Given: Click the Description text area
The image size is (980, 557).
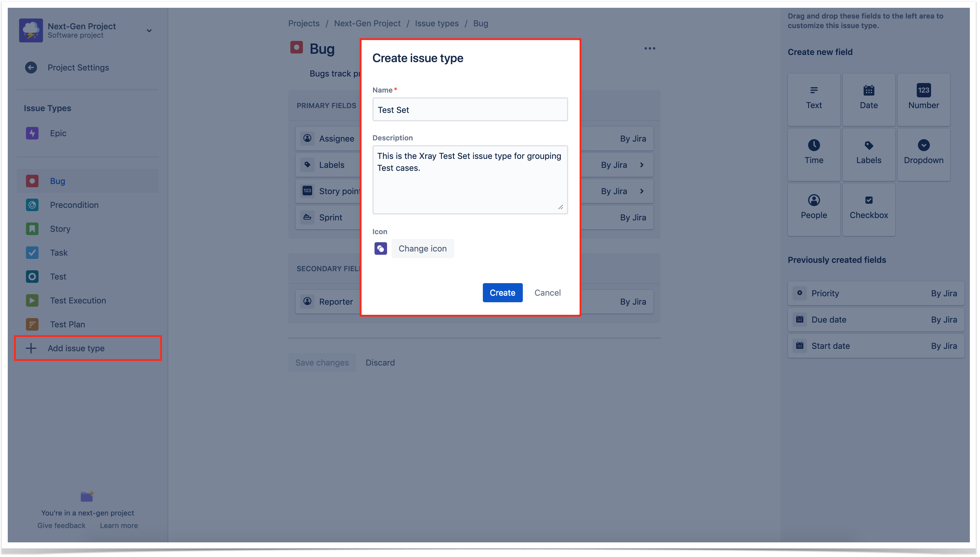Looking at the screenshot, I should pos(470,179).
